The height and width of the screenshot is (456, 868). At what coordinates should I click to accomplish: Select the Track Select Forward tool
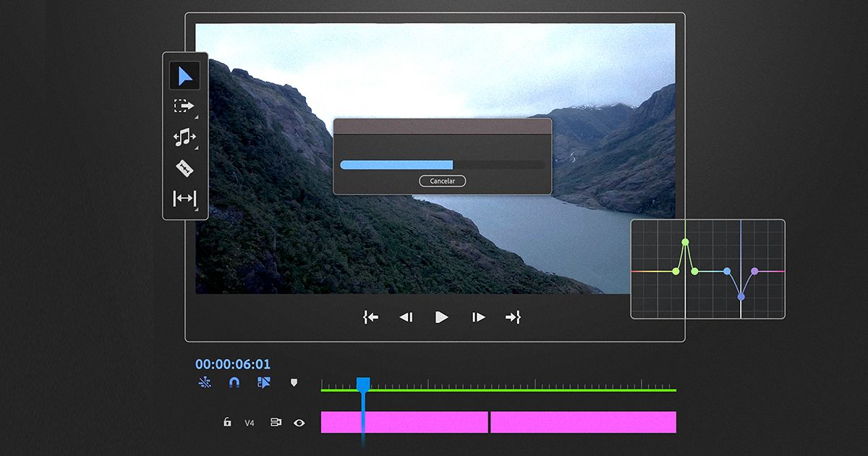point(184,106)
